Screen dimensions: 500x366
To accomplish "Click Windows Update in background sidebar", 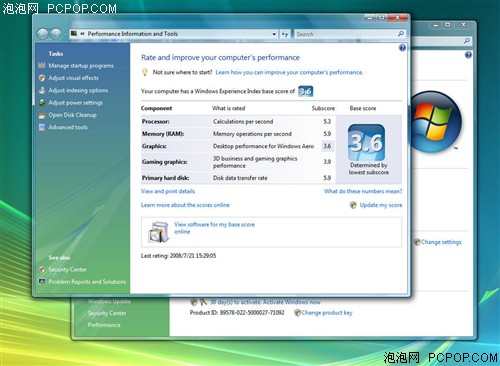I will 109,301.
